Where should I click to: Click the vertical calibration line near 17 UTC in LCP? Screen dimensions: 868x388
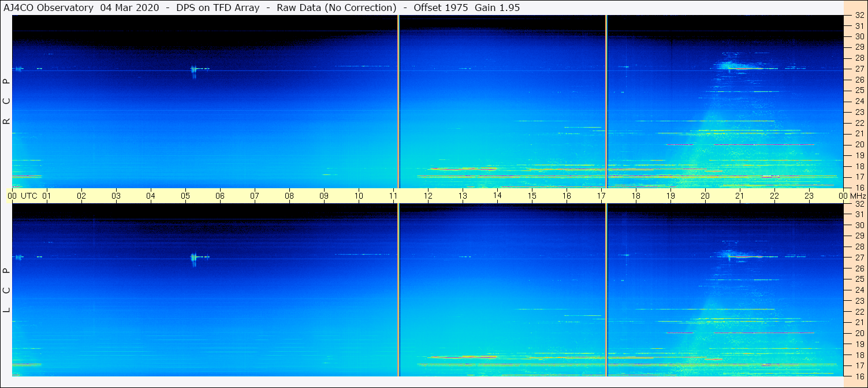pos(606,290)
